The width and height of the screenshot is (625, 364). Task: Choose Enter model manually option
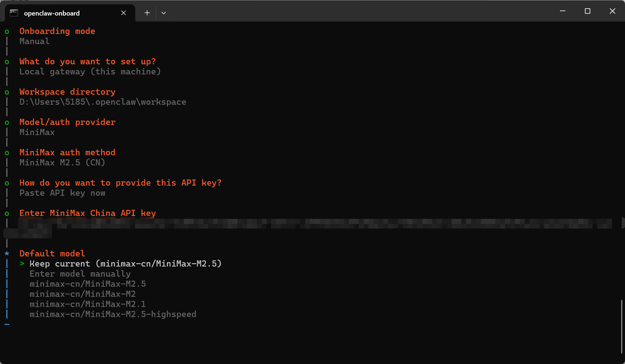click(x=80, y=274)
